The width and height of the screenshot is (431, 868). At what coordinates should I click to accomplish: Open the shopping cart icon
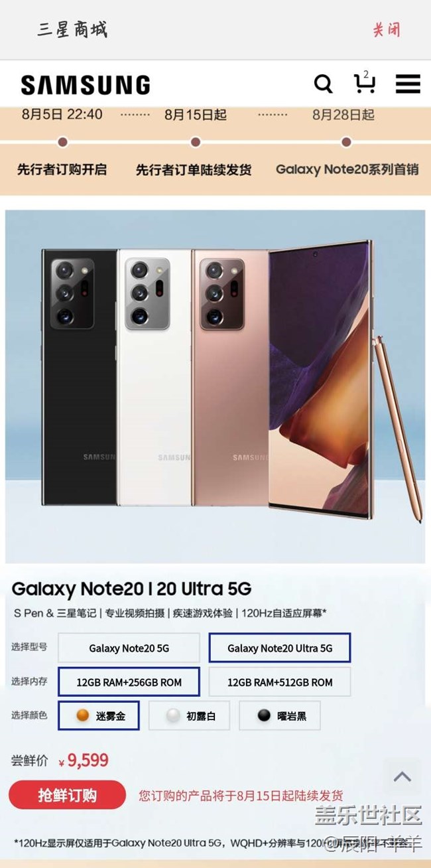coord(364,82)
